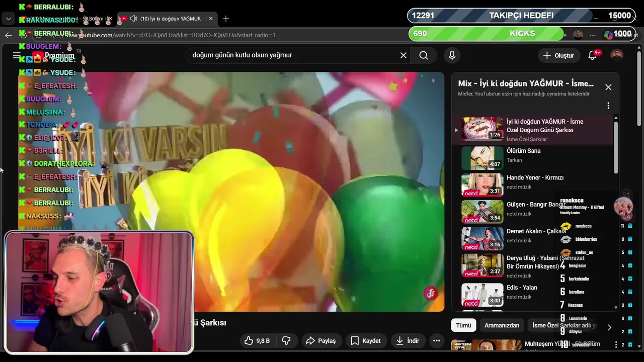Open the Mix playlist options menu

608,106
